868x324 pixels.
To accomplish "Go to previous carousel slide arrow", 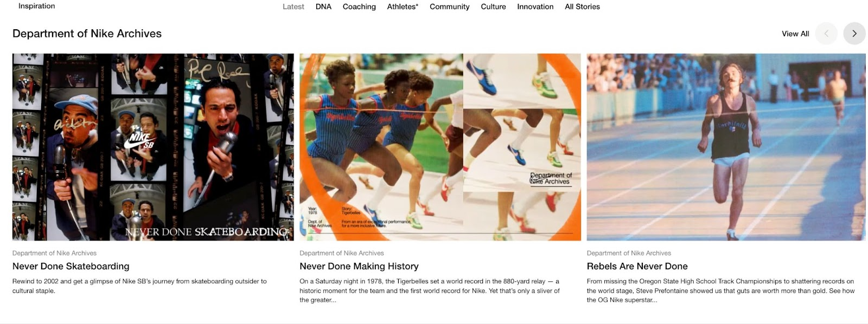I will pyautogui.click(x=826, y=34).
